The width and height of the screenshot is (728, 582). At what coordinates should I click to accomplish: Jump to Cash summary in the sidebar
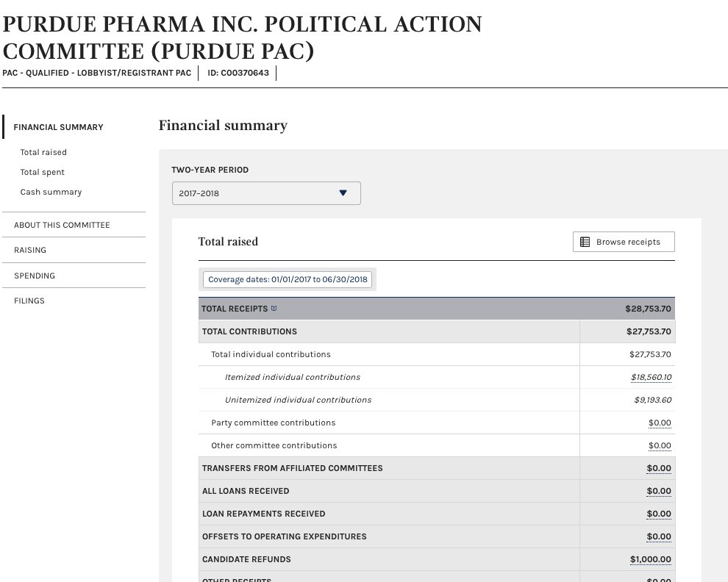point(51,192)
